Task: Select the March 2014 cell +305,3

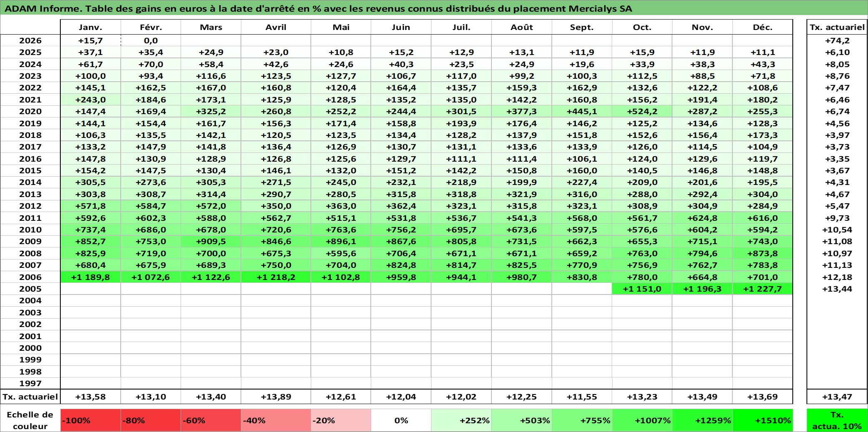Action: [x=211, y=182]
